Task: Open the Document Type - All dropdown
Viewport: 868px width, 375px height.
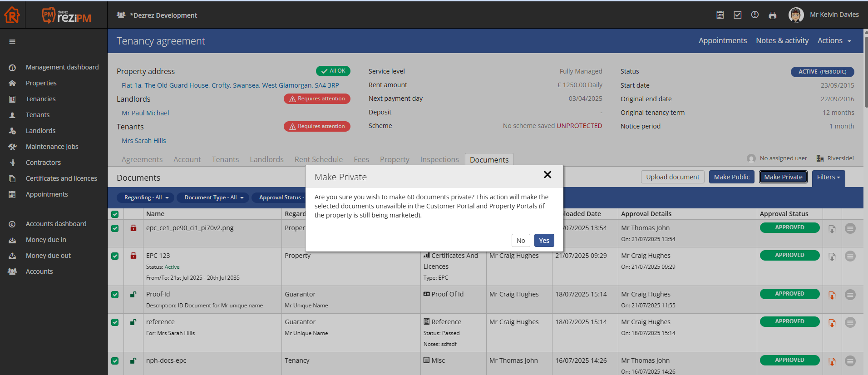Action: tap(214, 197)
